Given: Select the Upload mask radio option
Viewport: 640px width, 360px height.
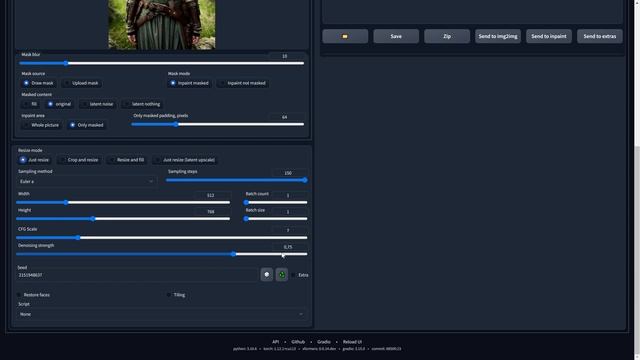Looking at the screenshot, I should [x=81, y=83].
